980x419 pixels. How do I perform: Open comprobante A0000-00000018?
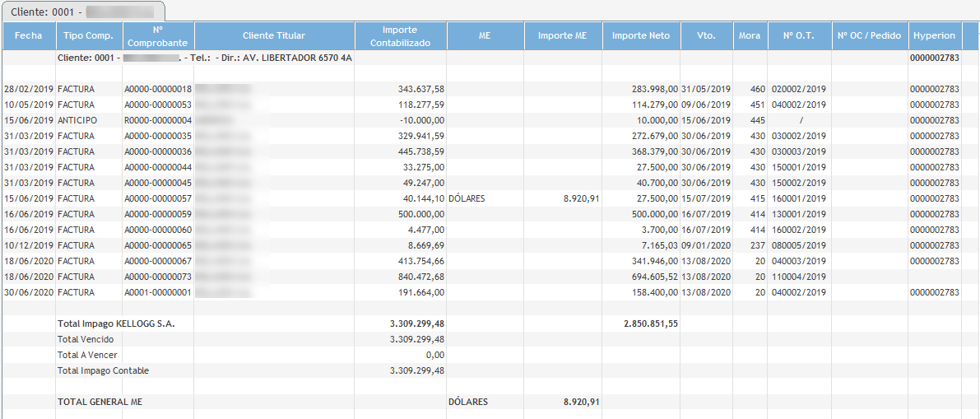(158, 89)
